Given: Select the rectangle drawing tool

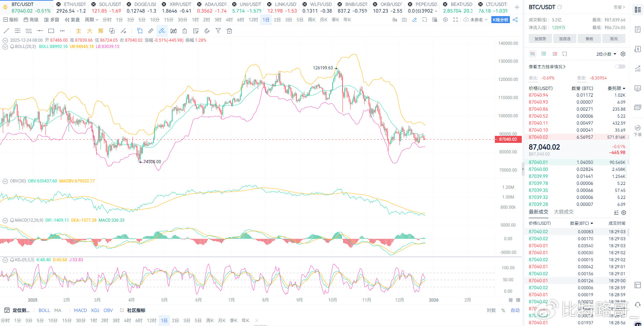Looking at the screenshot, I should pos(51,31).
